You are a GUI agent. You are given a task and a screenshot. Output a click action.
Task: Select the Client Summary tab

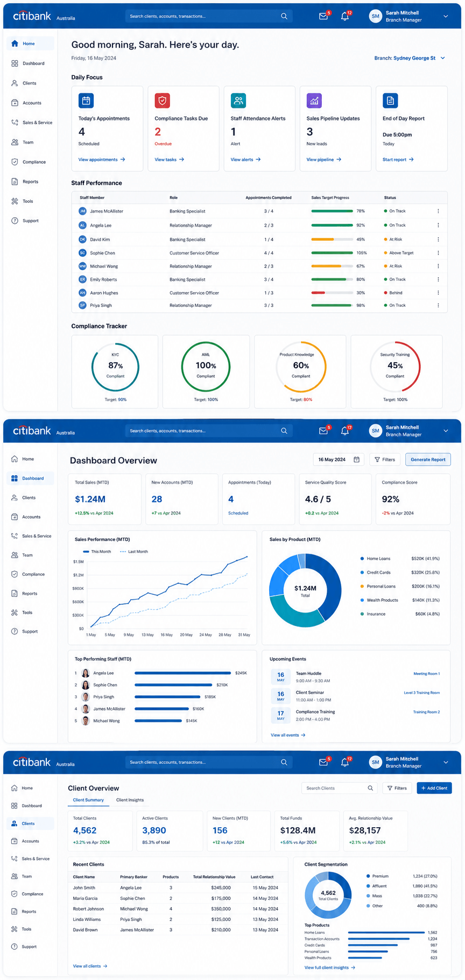tap(88, 800)
